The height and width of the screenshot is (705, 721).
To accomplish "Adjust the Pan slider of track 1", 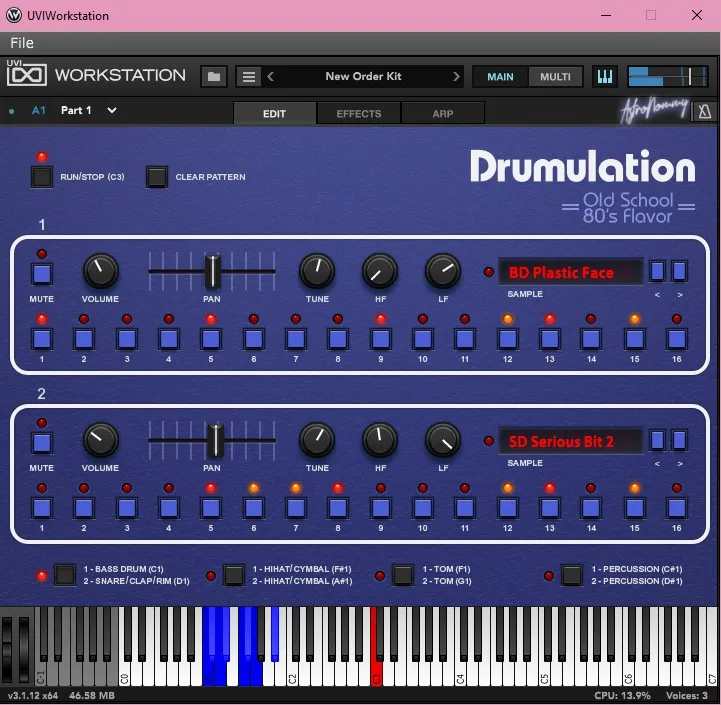I will coord(212,271).
